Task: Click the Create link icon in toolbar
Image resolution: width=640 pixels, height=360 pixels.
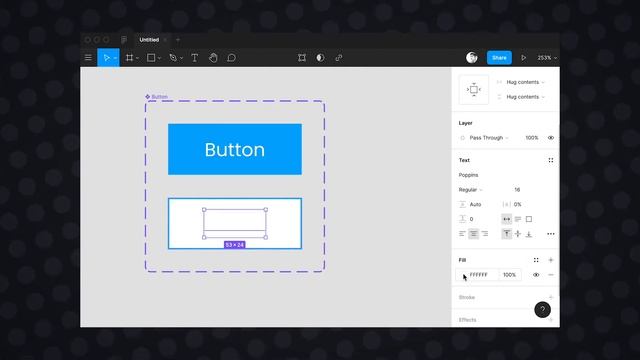Action: tap(339, 58)
